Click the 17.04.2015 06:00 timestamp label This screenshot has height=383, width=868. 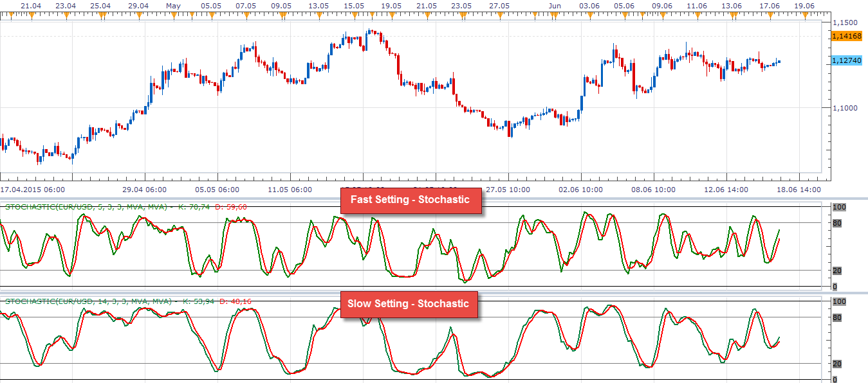point(32,190)
